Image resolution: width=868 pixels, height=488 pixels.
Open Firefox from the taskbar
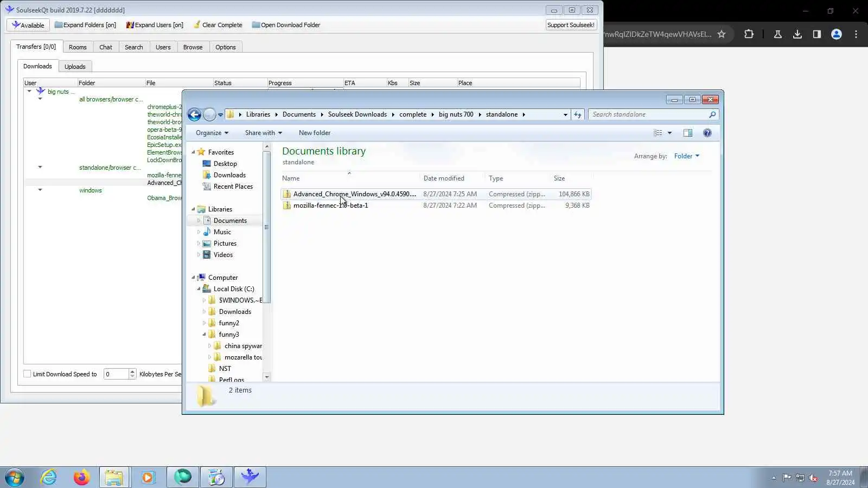point(81,477)
